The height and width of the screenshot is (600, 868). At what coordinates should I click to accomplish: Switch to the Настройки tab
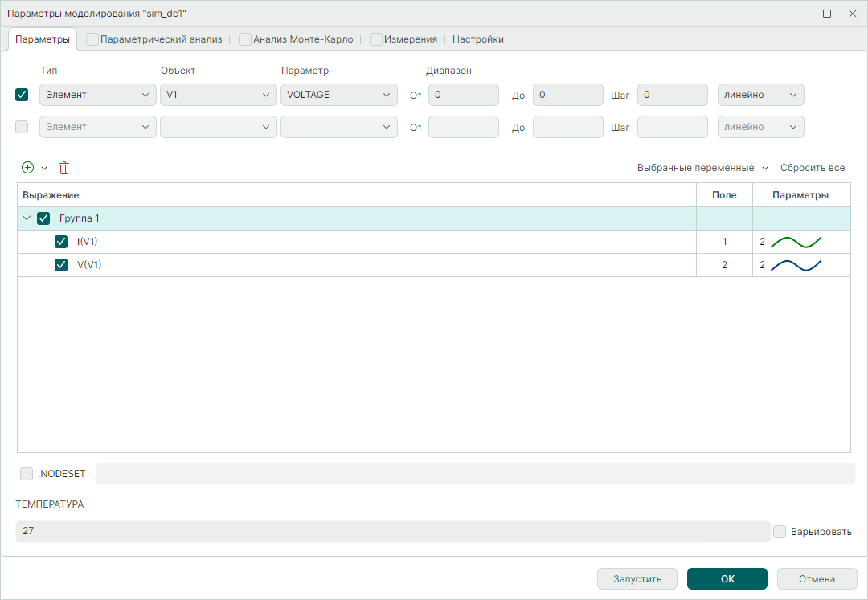[477, 39]
